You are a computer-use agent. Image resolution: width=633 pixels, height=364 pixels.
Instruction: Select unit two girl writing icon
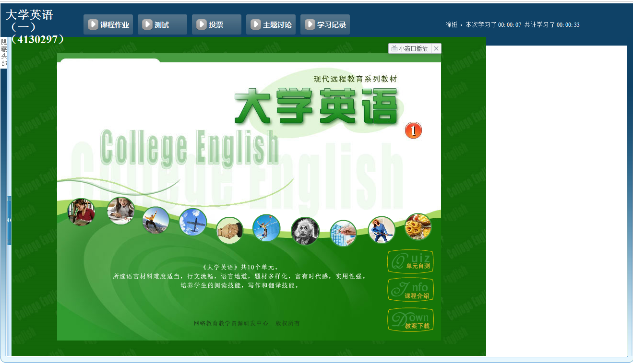coord(120,211)
